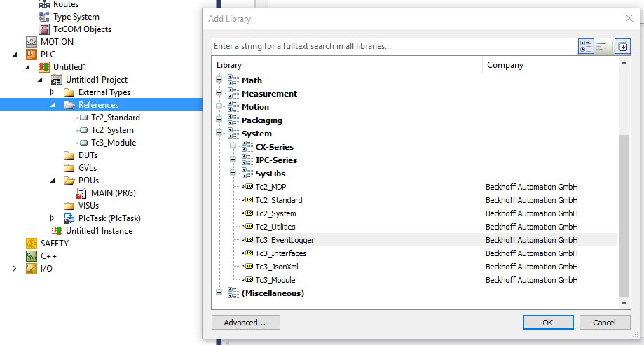Expand the I/O tree node
Screen dimensions: 644x345
[x=15, y=269]
